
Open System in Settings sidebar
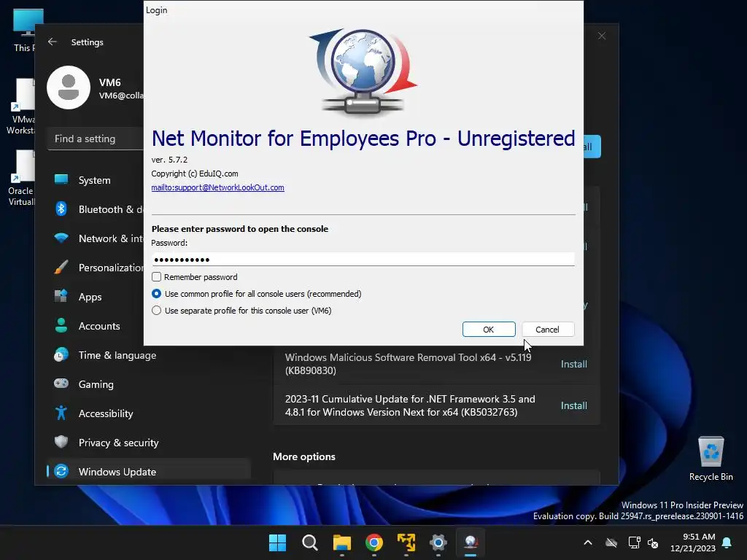tap(96, 180)
